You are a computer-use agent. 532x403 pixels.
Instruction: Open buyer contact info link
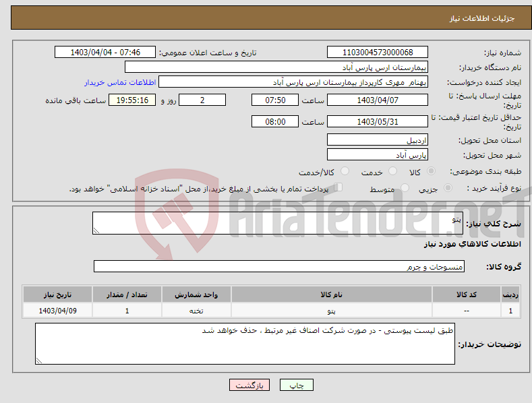tap(120, 82)
